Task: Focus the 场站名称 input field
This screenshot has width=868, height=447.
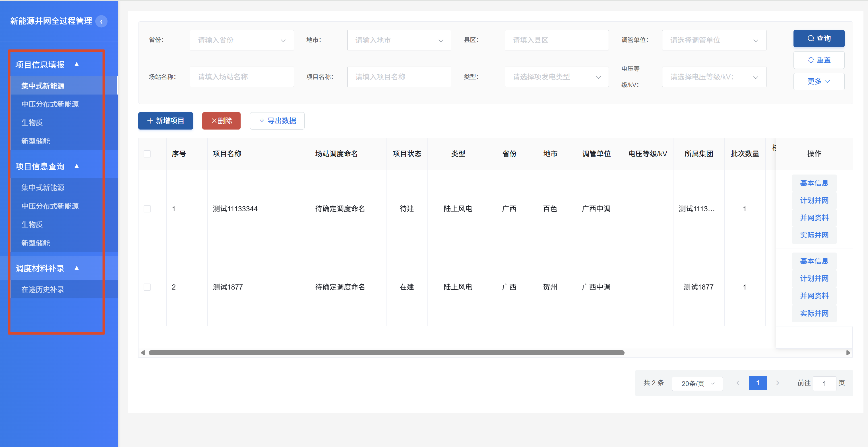Action: point(241,77)
